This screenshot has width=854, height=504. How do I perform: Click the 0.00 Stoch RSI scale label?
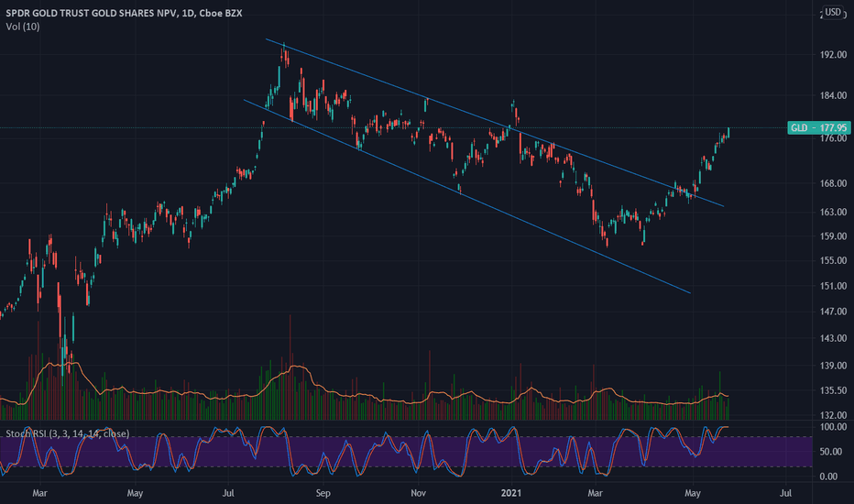point(828,477)
